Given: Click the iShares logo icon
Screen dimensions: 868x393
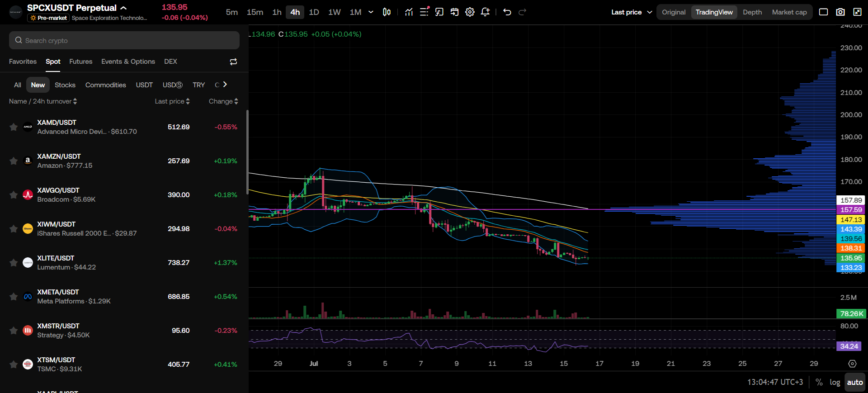Looking at the screenshot, I should [28, 229].
